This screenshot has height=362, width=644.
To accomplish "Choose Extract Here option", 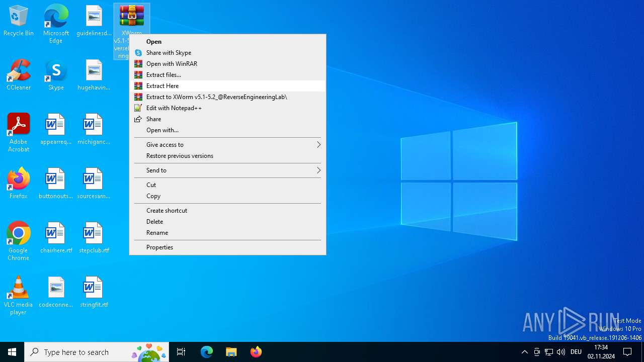I will (227, 86).
